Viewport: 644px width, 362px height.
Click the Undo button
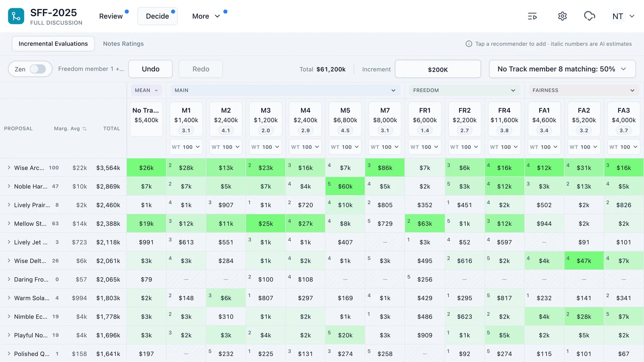(151, 69)
